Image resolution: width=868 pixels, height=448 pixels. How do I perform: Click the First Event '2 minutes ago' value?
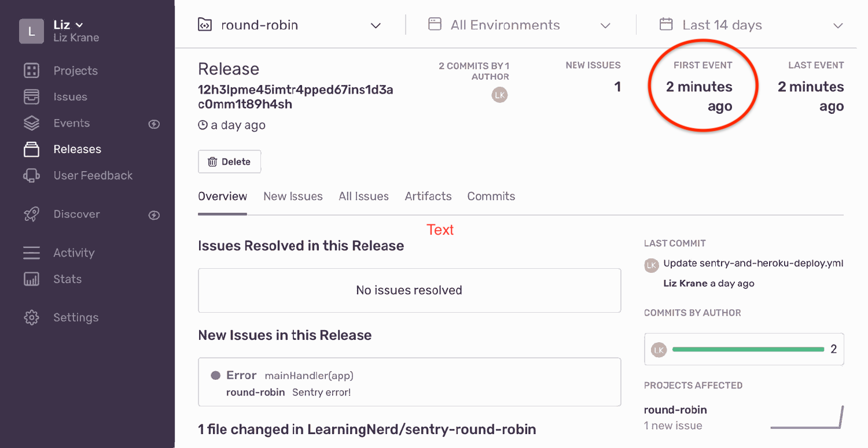click(x=699, y=97)
